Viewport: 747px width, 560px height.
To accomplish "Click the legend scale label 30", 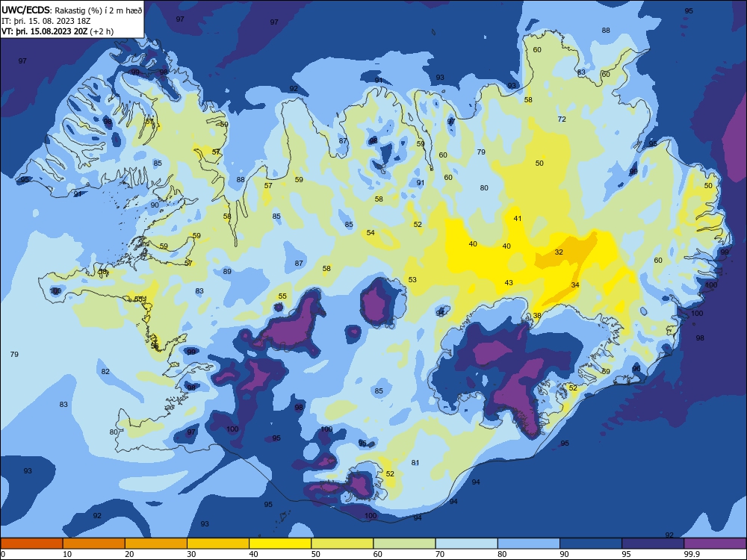I will click(x=191, y=554).
